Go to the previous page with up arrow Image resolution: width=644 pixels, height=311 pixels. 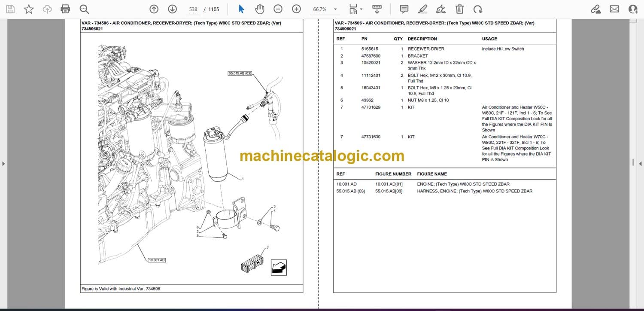[x=154, y=9]
